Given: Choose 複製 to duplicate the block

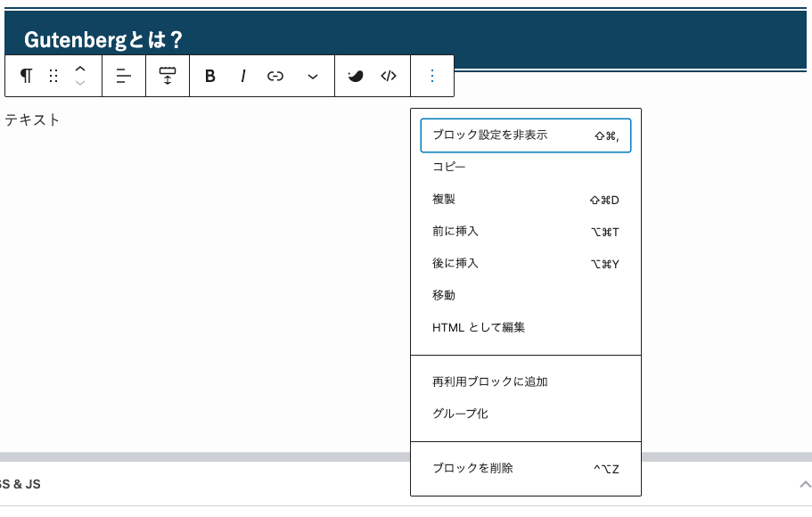Looking at the screenshot, I should (526, 200).
